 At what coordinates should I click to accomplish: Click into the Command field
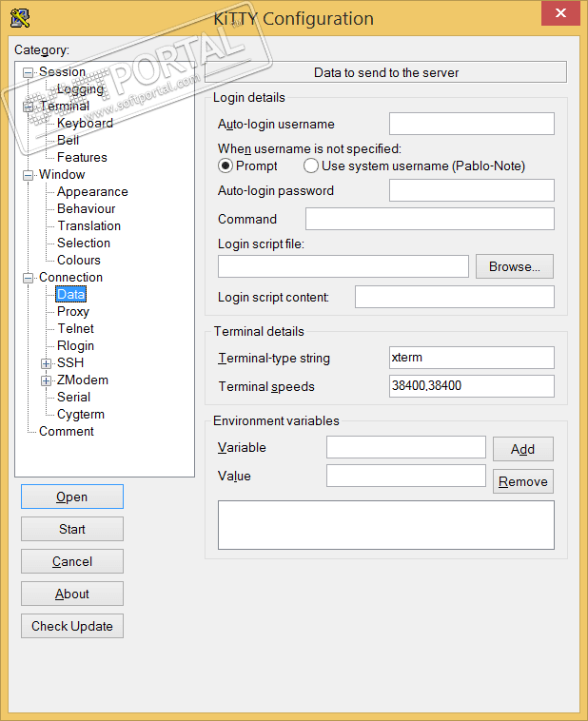point(430,219)
